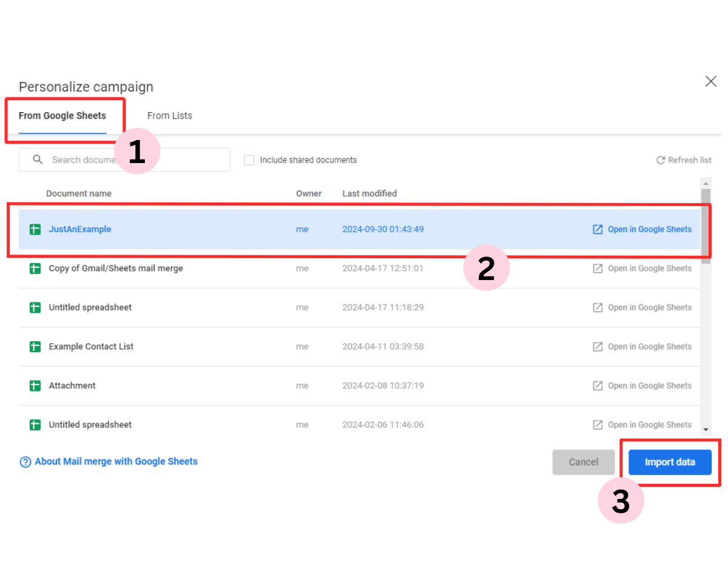This screenshot has height=582, width=728.
Task: Open Attachment in Google Sheets
Action: coord(642,386)
